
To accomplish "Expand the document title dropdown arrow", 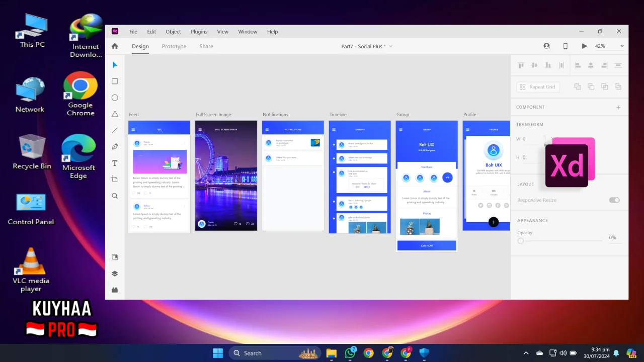I will [x=390, y=46].
